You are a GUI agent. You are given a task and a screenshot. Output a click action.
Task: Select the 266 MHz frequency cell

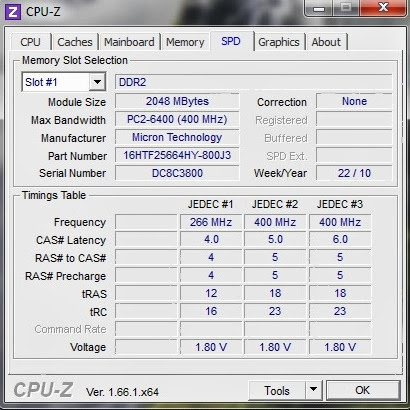pos(211,222)
